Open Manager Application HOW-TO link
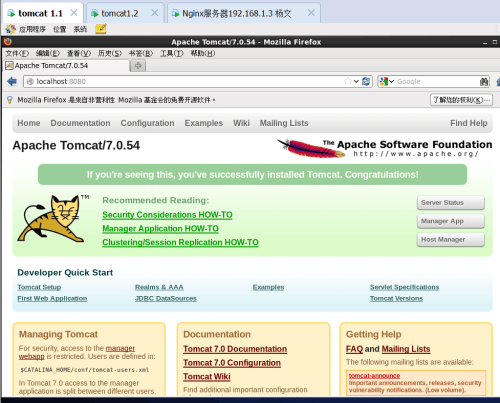500x403 pixels. 160,229
